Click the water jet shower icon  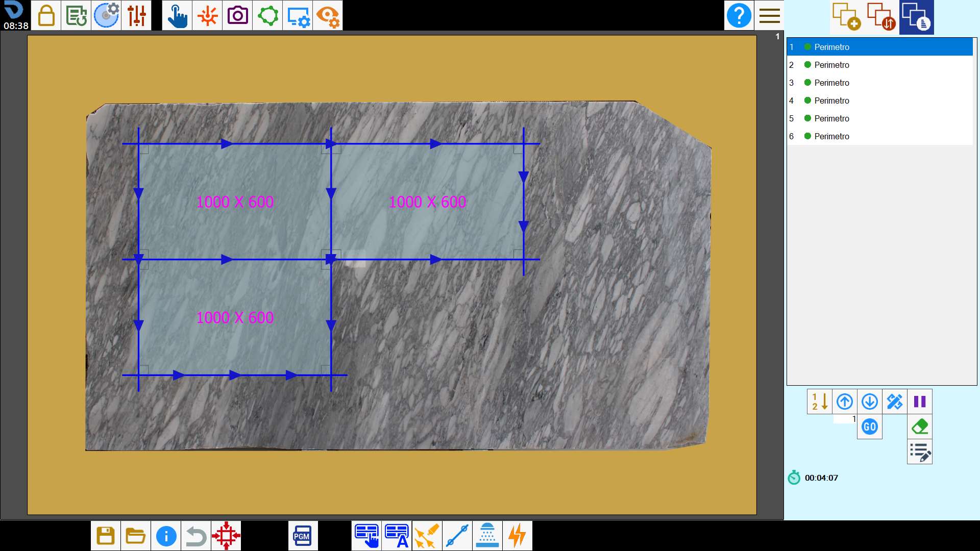[487, 536]
